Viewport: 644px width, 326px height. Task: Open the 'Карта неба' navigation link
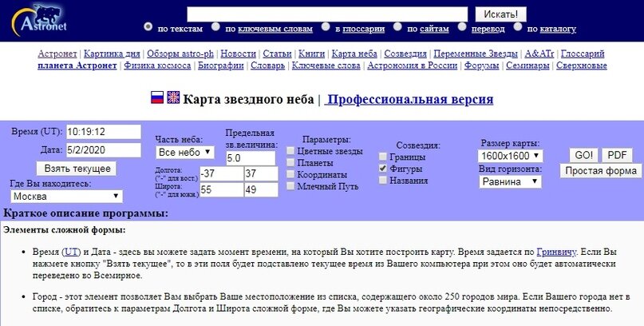click(354, 54)
